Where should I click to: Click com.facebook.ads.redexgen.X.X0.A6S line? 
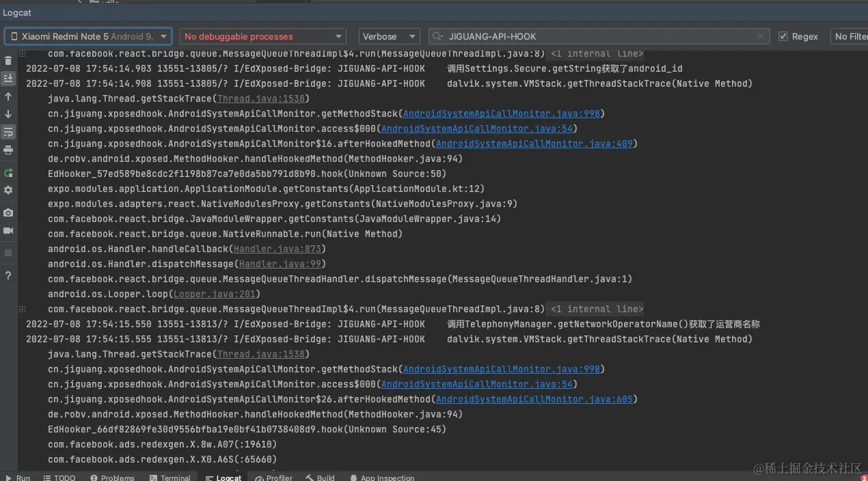(x=162, y=459)
